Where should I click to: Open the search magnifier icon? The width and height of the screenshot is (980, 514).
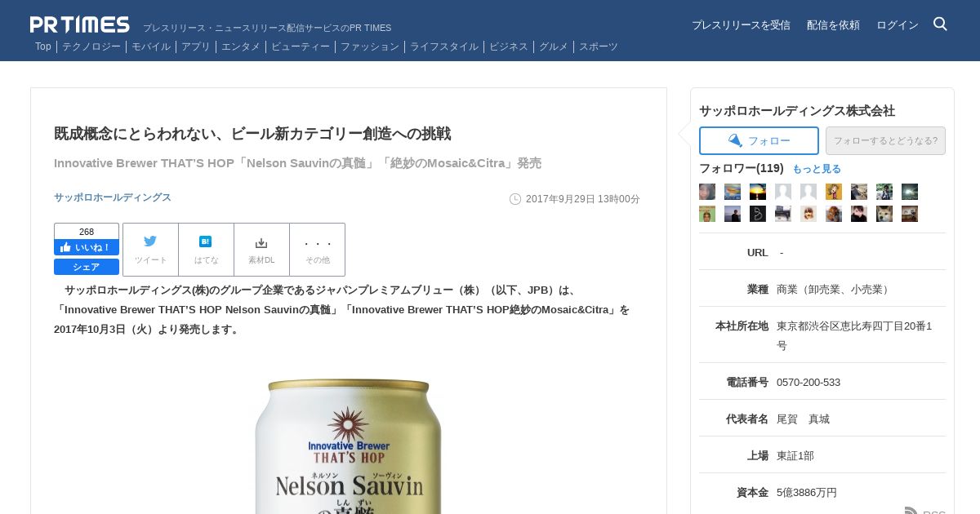[940, 24]
